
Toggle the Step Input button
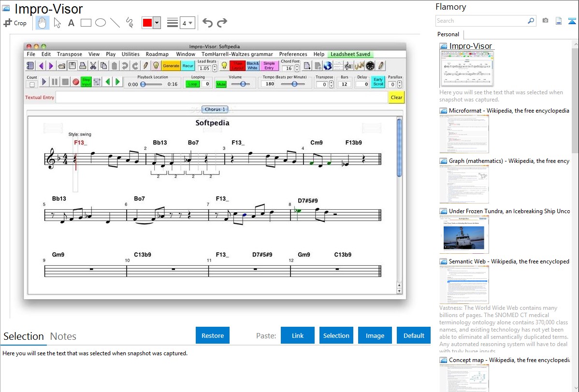87,82
